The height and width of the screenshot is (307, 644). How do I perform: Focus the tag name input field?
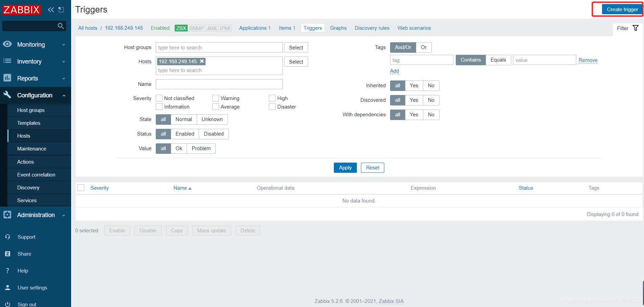pyautogui.click(x=422, y=60)
